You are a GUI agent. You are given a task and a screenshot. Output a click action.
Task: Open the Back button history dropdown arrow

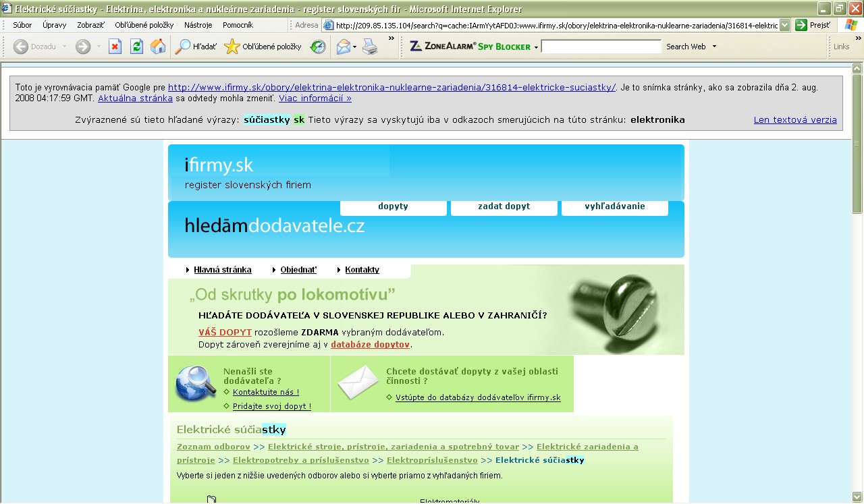[x=65, y=47]
